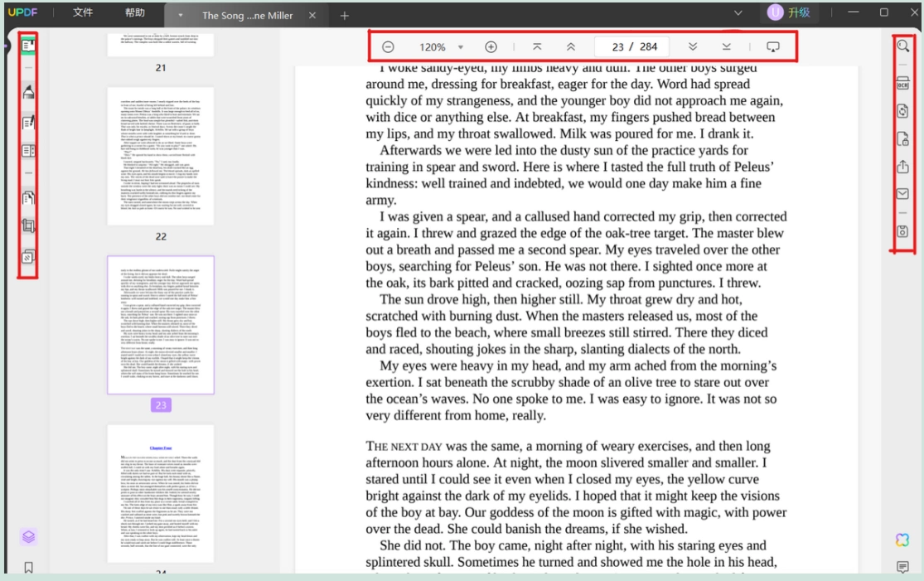Expand the 120% zoom level dropdown
The height and width of the screenshot is (581, 924).
[460, 47]
